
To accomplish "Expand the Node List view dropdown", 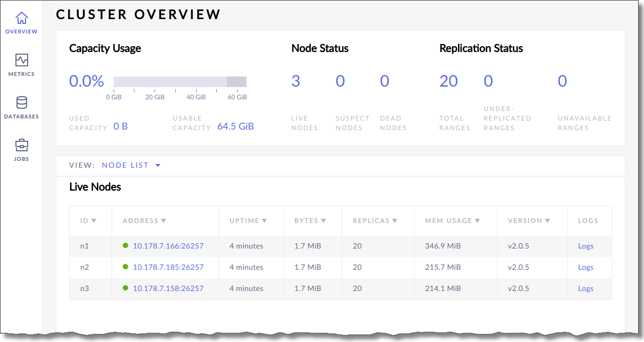I will pos(131,165).
